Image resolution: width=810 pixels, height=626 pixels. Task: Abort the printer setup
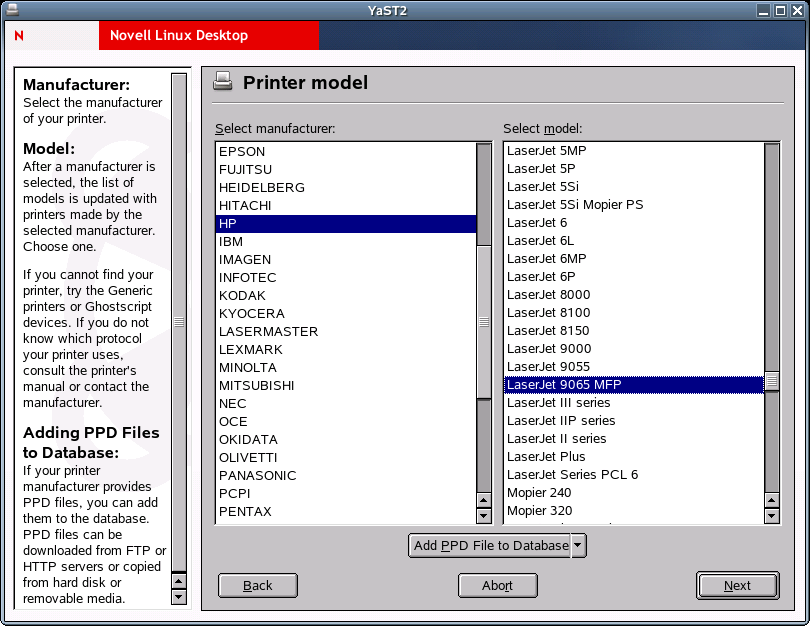497,585
